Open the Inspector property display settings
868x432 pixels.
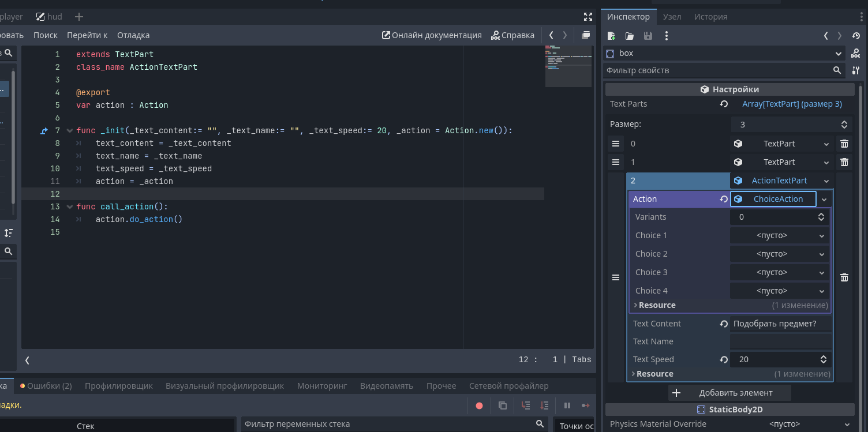(x=856, y=70)
